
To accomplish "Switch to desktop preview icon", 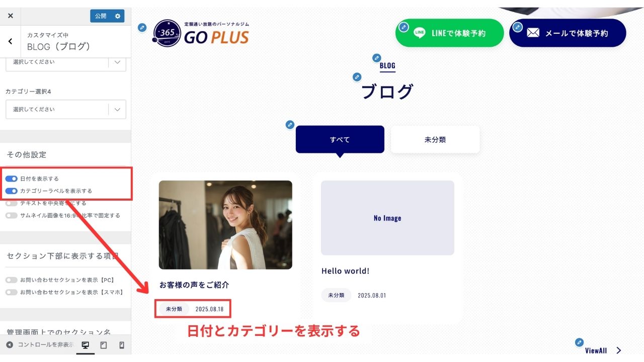I will tap(85, 345).
